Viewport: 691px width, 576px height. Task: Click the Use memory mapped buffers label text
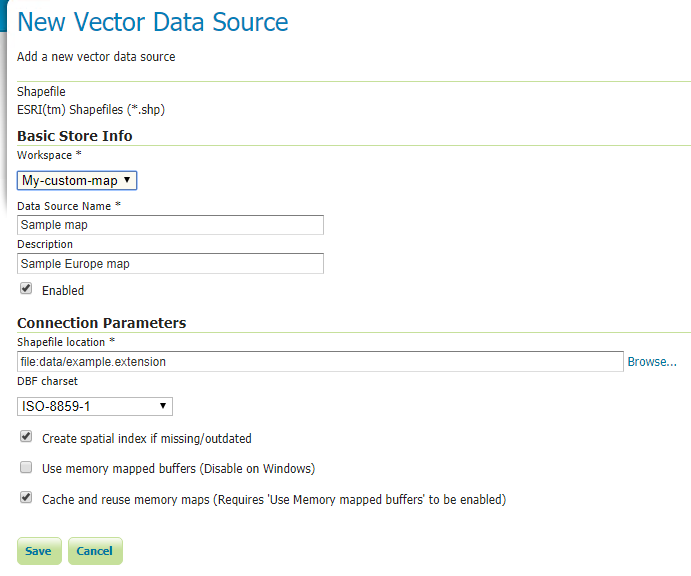[x=178, y=468]
